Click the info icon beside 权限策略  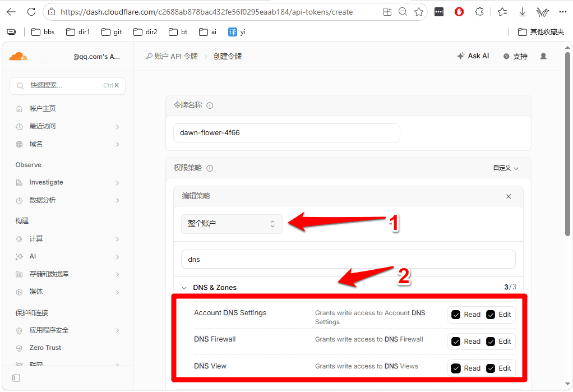point(210,168)
